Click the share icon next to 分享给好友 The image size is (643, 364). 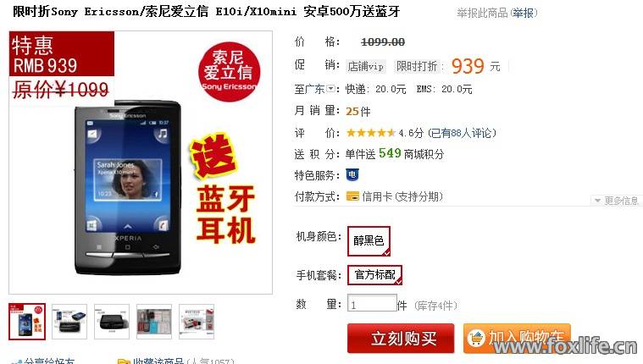pyautogui.click(x=16, y=362)
